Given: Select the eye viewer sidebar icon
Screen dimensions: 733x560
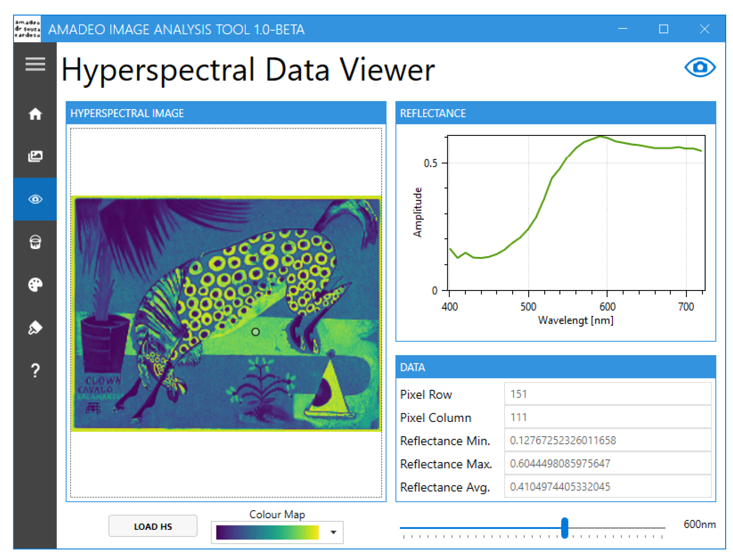Looking at the screenshot, I should click(35, 199).
